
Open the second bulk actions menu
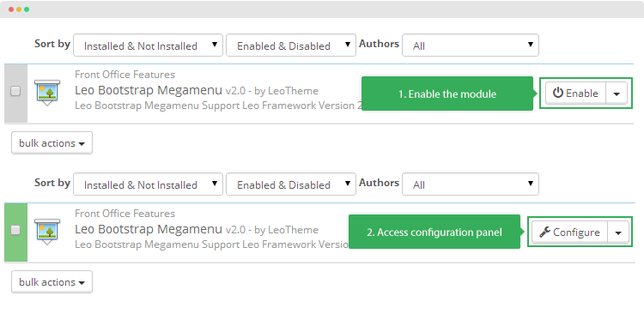coord(52,282)
